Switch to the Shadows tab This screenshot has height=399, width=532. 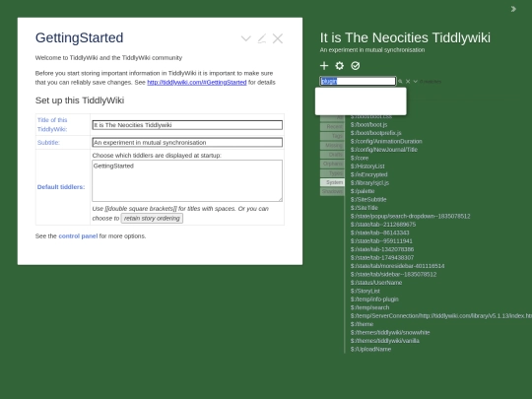click(x=332, y=191)
